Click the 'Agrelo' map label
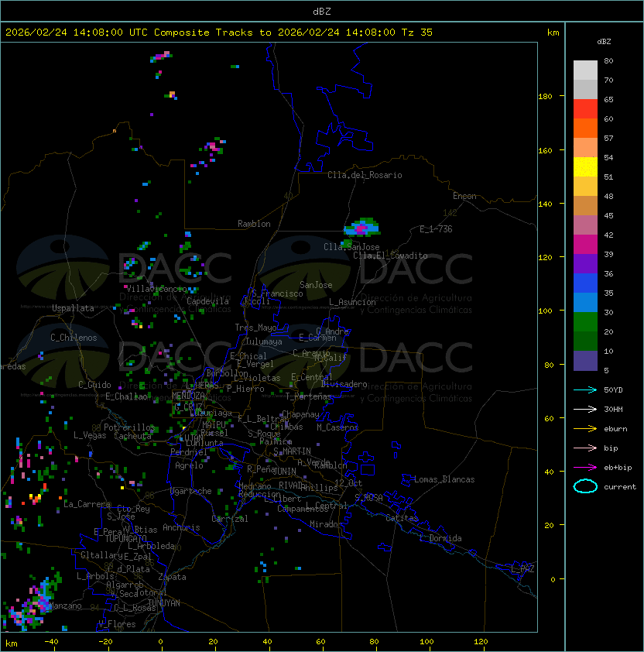The image size is (644, 652). point(189,465)
